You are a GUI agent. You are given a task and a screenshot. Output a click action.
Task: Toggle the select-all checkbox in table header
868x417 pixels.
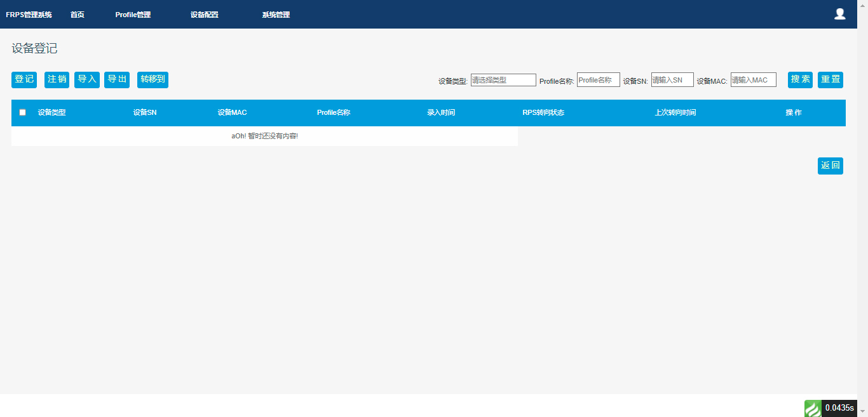pos(23,112)
